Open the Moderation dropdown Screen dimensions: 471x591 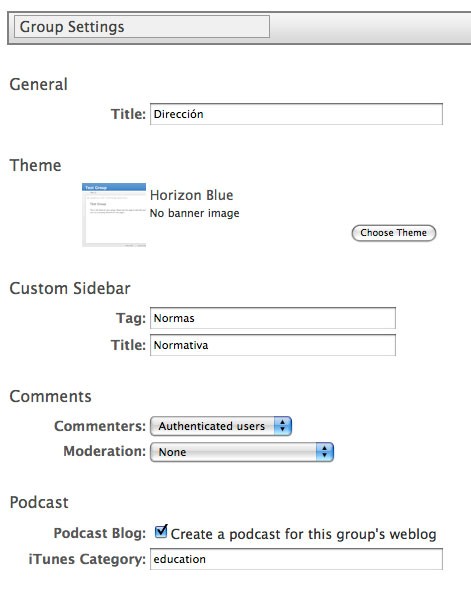coord(242,452)
